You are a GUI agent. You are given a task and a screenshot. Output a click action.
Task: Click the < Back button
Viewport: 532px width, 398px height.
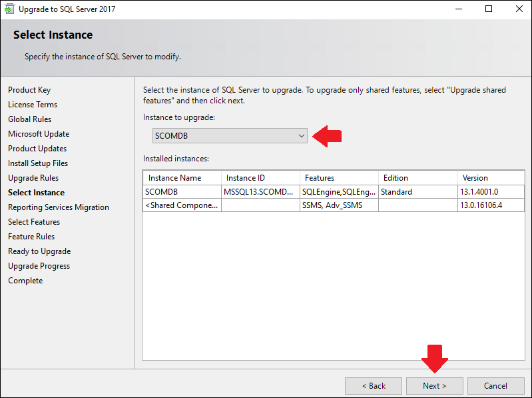pos(374,386)
